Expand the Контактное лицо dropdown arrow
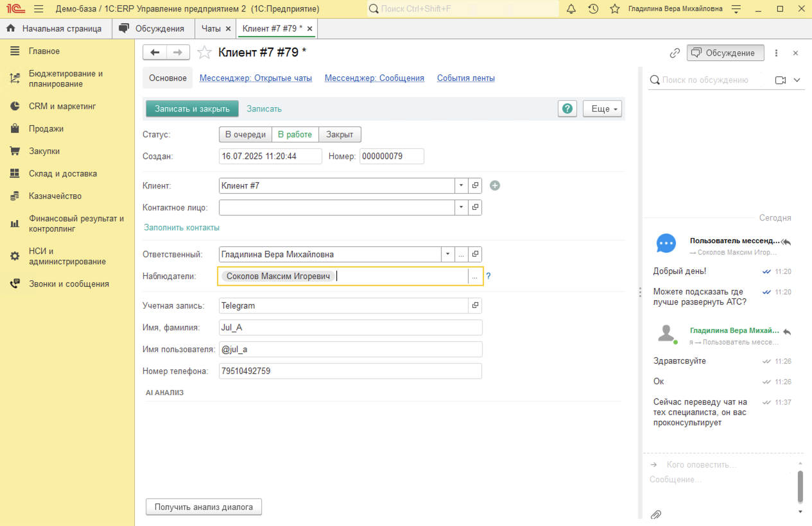Viewport: 812px width, 526px height. [462, 207]
